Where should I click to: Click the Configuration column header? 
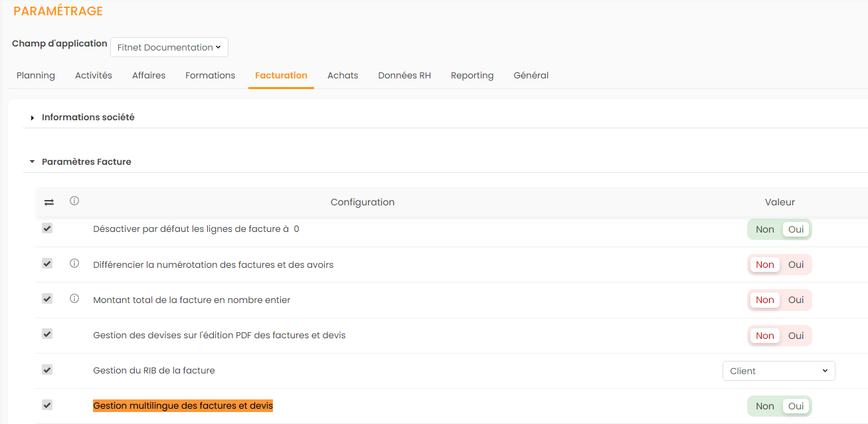pos(362,202)
